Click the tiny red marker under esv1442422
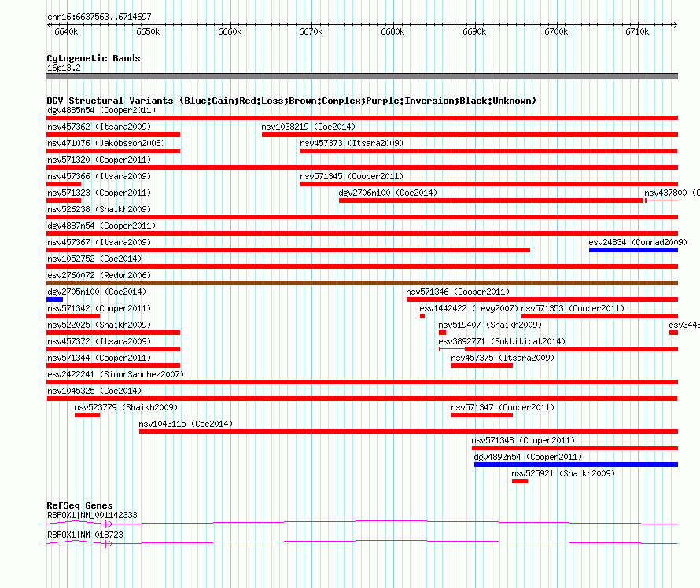This screenshot has height=588, width=700. (422, 316)
